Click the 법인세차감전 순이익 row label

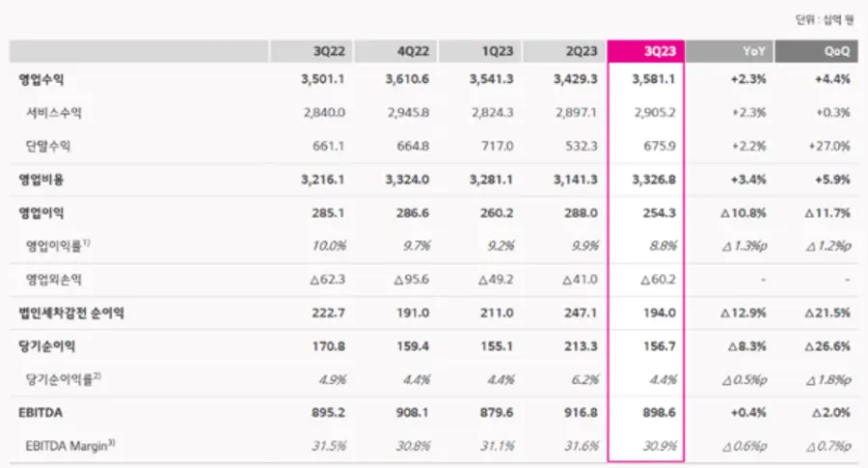pyautogui.click(x=70, y=313)
